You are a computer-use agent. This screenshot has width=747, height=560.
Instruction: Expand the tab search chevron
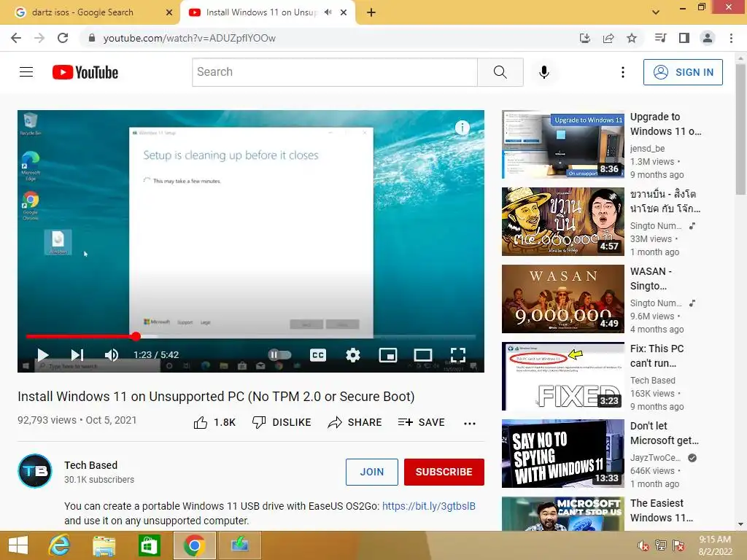[x=656, y=12]
